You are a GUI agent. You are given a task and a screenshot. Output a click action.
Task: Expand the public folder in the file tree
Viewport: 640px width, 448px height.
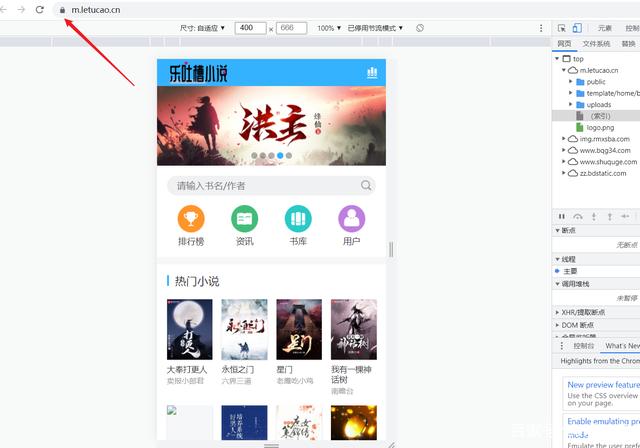[571, 82]
